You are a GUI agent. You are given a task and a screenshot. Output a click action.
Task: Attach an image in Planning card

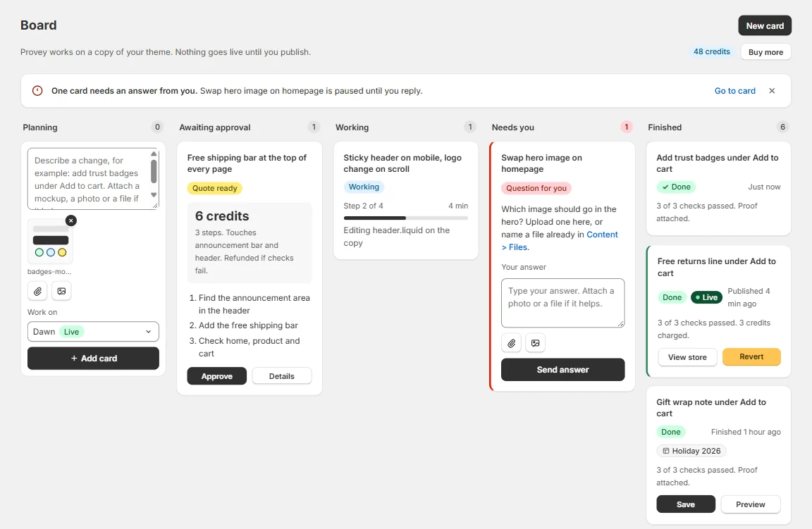[x=61, y=291]
